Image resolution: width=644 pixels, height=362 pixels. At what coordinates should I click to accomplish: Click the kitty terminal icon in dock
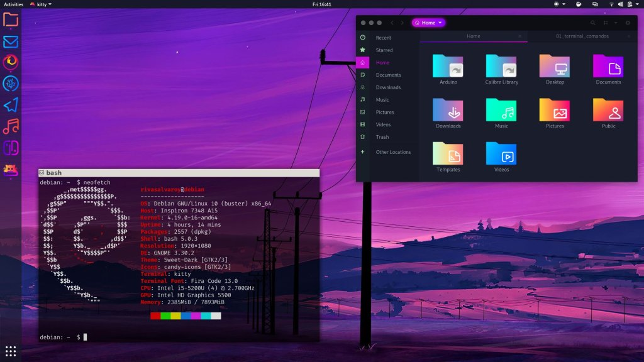11,170
